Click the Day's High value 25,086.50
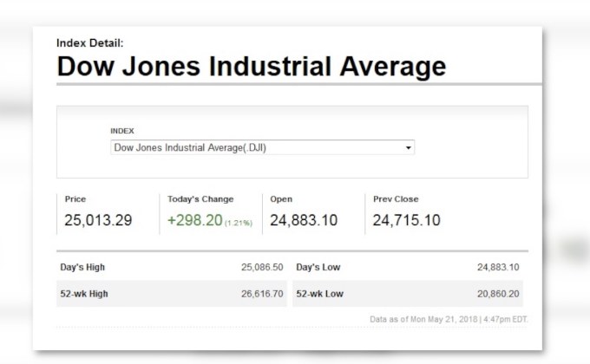The image size is (590, 364). [x=262, y=267]
